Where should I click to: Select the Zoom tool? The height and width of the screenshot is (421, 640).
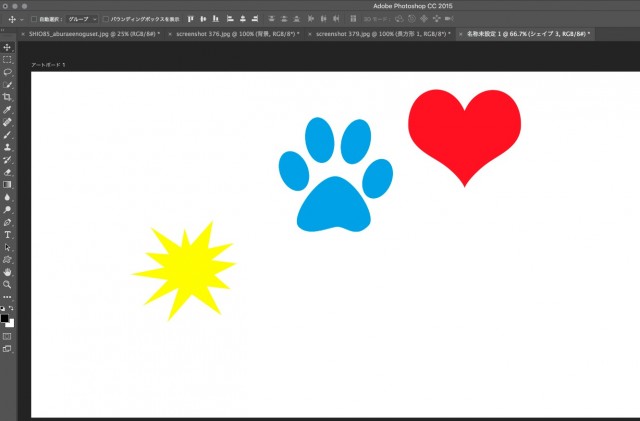[x=7, y=284]
